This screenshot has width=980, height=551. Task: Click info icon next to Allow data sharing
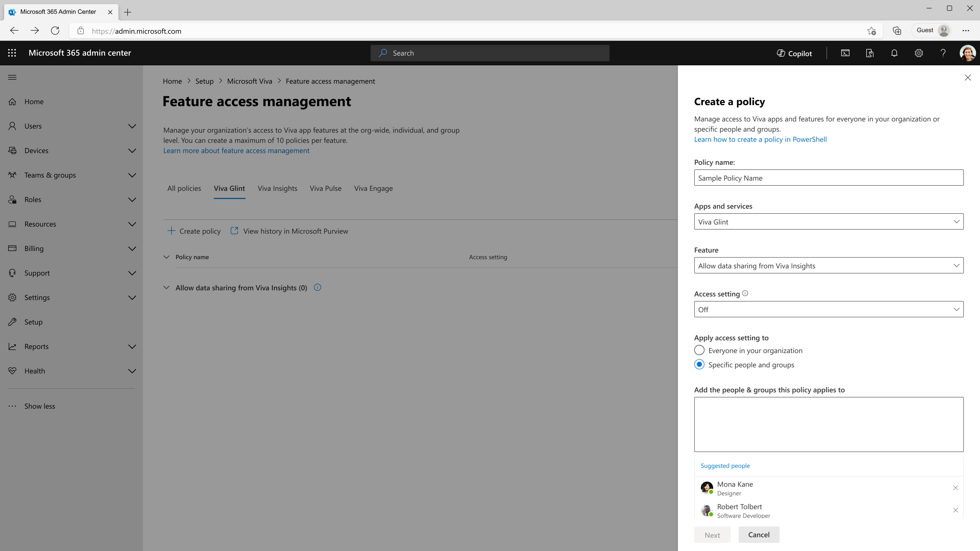[x=317, y=287]
